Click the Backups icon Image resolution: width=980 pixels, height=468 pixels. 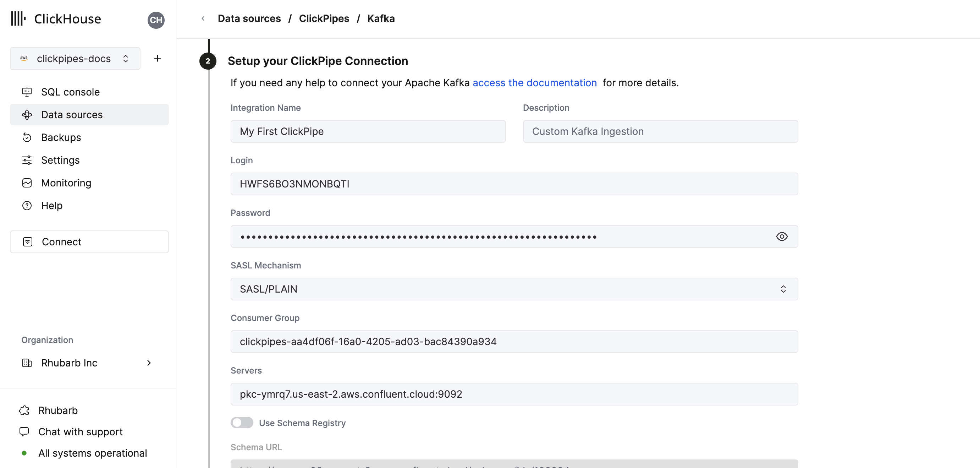pyautogui.click(x=26, y=137)
